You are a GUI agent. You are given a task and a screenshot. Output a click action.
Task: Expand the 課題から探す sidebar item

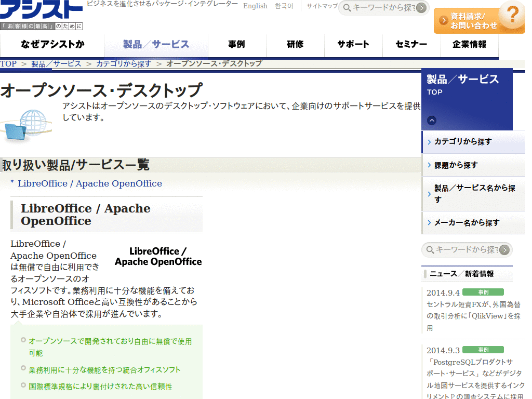[473, 165]
